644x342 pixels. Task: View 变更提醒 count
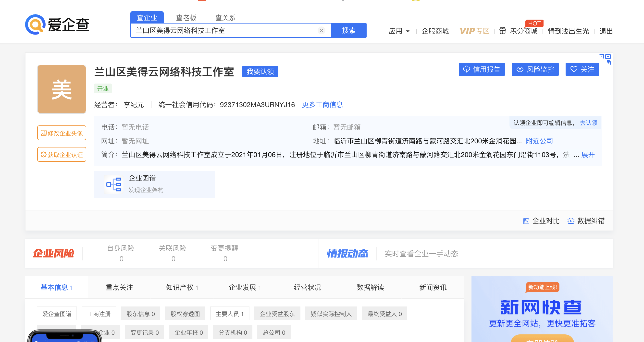[x=224, y=253]
